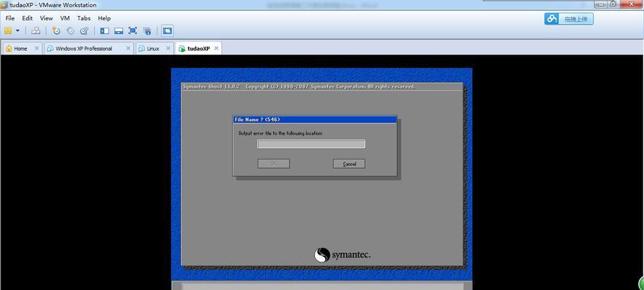Viewport: 644px width, 290px height.
Task: Click the Symantec Ghost copyright header text
Action: [x=298, y=87]
